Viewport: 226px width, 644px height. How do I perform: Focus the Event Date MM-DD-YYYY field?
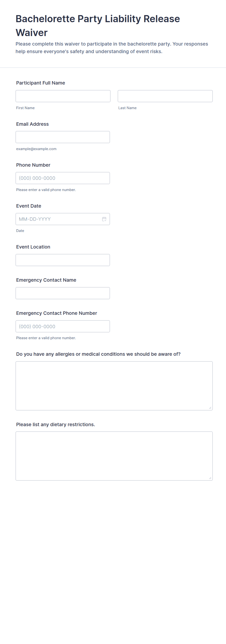[59, 219]
